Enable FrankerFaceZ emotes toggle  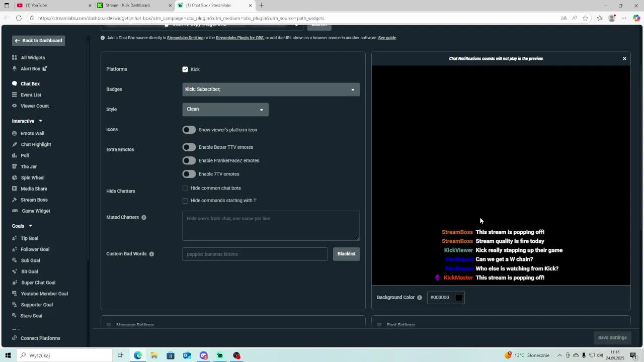point(189,161)
